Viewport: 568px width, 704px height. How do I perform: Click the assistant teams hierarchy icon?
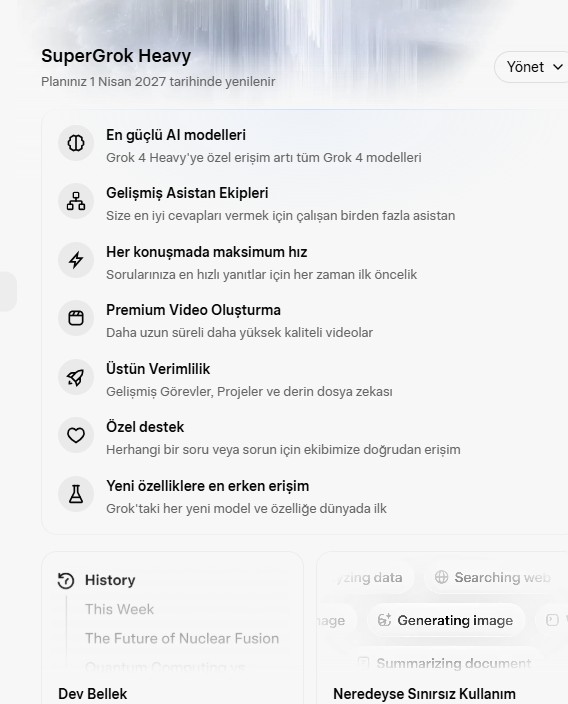76,201
